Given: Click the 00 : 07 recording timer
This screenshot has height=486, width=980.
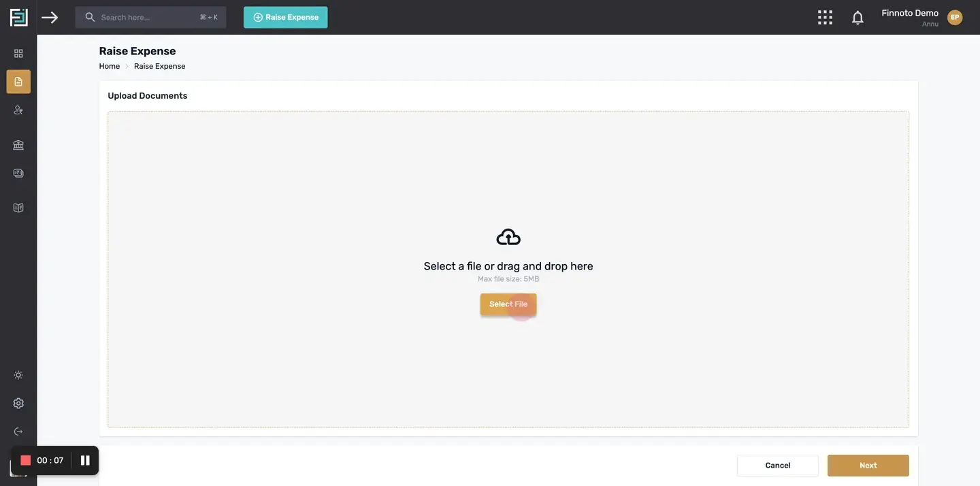Looking at the screenshot, I should (x=50, y=461).
